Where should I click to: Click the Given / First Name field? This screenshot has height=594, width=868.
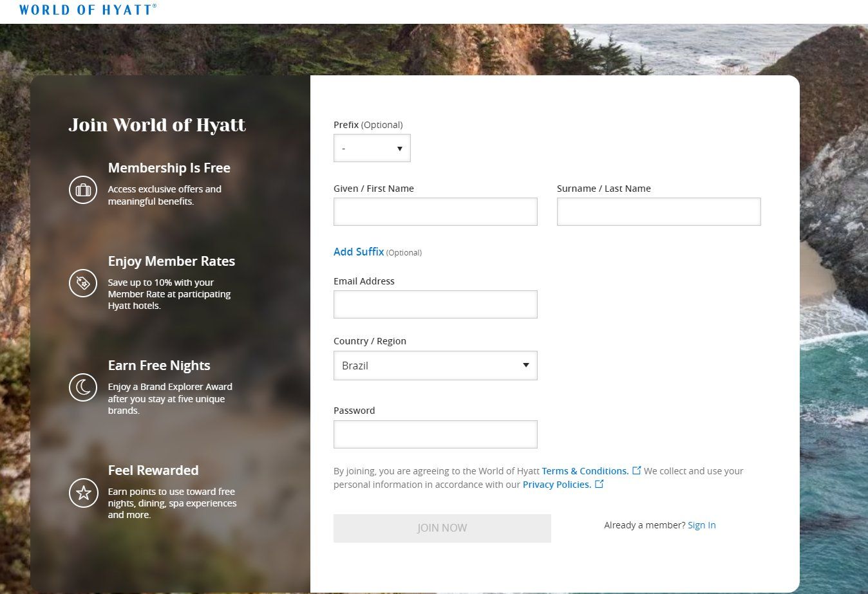tap(435, 212)
